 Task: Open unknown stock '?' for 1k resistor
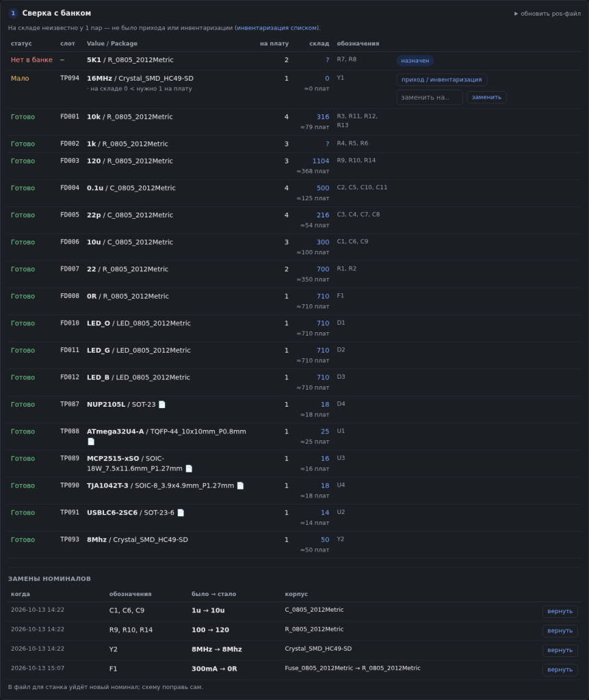point(327,144)
